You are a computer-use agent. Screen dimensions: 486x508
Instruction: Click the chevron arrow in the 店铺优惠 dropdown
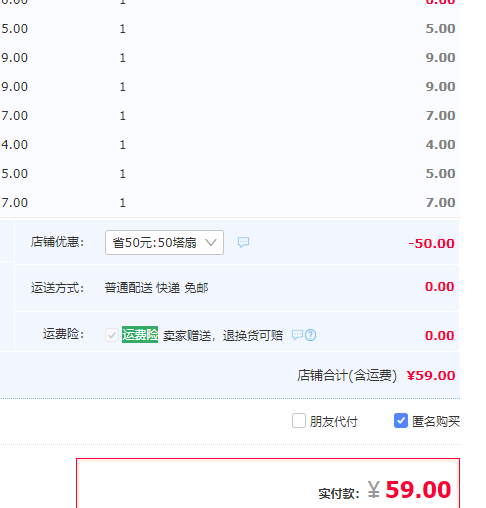(211, 242)
